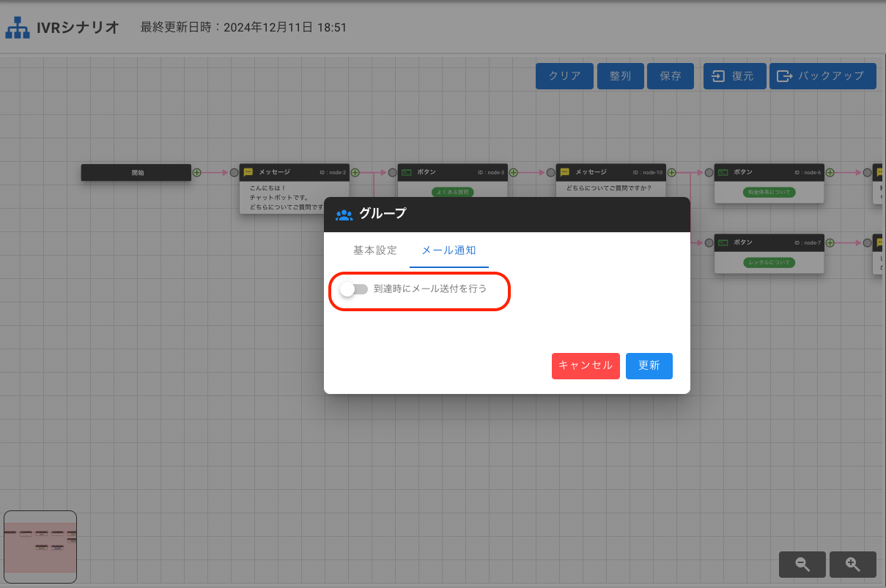This screenshot has width=886, height=588.
Task: Save the scenario with 保存 button
Action: pyautogui.click(x=670, y=76)
